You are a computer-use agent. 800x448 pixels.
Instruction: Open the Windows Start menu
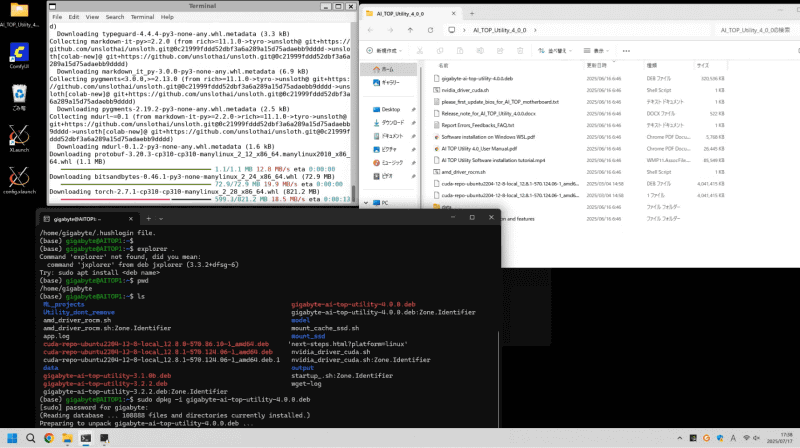[12, 438]
